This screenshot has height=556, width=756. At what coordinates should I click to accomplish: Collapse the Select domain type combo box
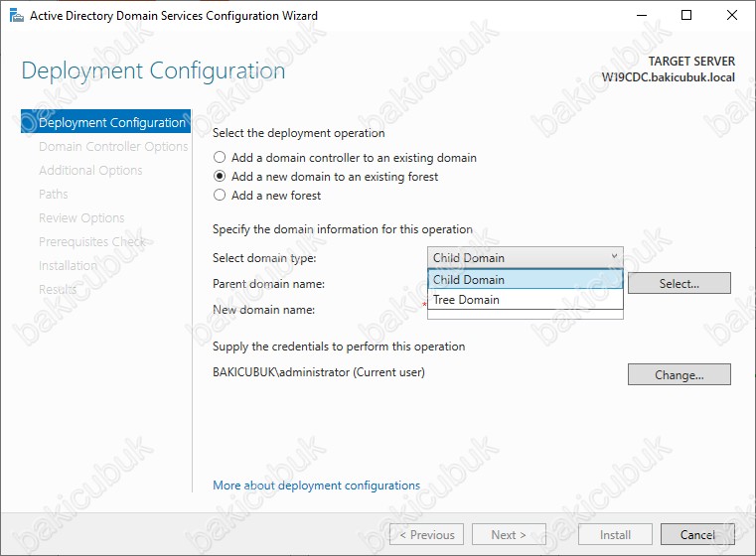(x=526, y=258)
